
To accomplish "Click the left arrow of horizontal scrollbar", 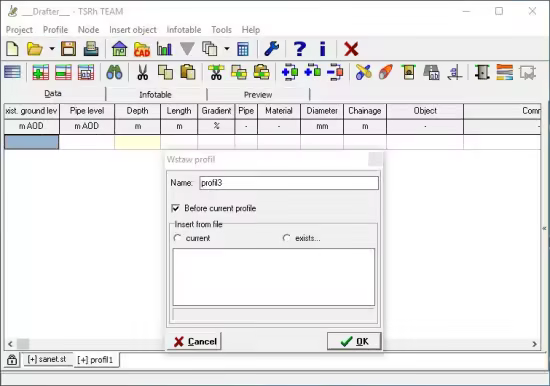I will pos(10,344).
